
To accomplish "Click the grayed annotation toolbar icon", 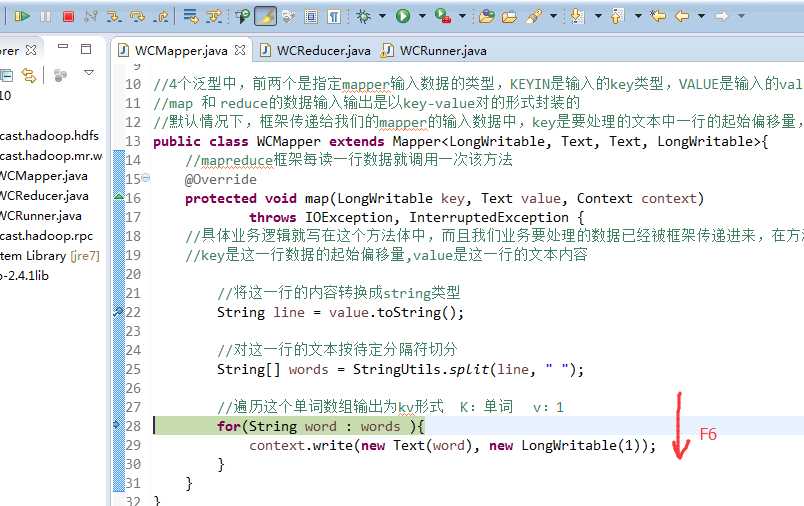I will 288,16.
